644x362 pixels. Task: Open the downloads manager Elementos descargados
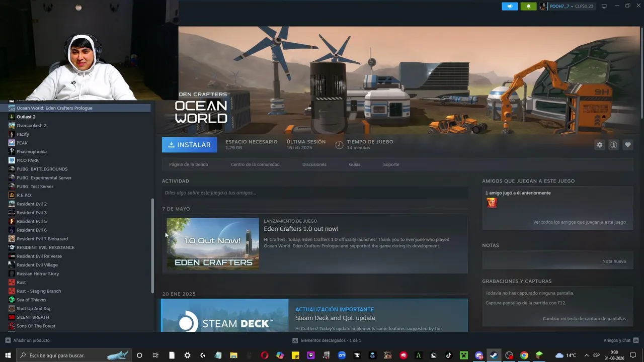coord(327,340)
